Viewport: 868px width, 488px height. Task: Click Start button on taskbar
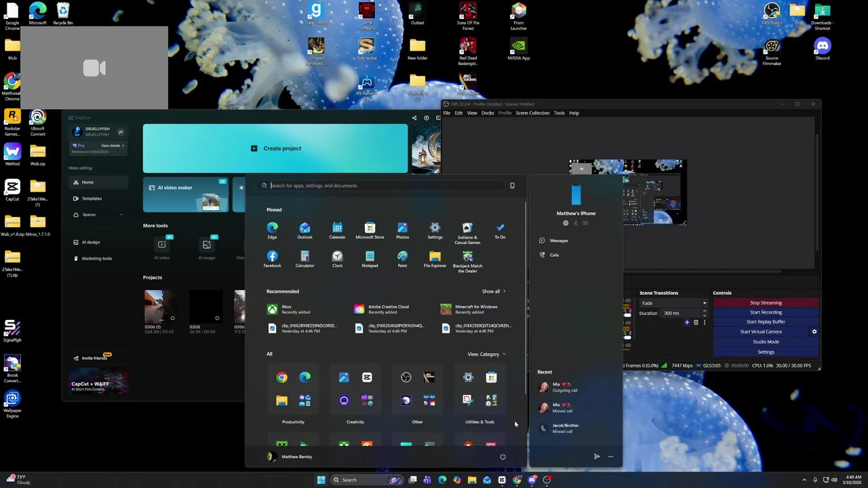point(321,480)
